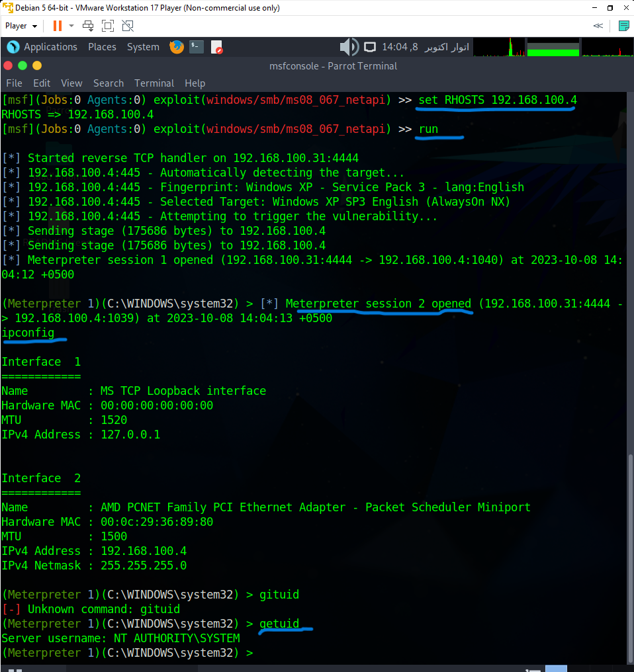The height and width of the screenshot is (672, 634).
Task: Open the Applications menu in Parrot panel
Action: click(x=50, y=47)
